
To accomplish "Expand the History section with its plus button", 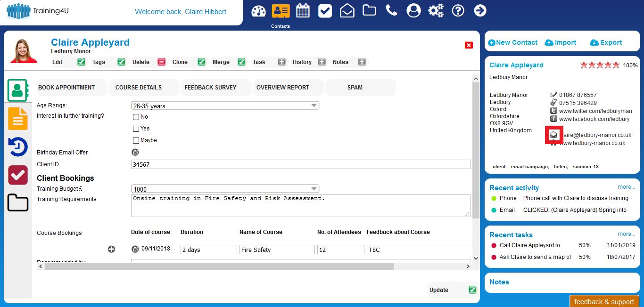I will click(x=322, y=62).
